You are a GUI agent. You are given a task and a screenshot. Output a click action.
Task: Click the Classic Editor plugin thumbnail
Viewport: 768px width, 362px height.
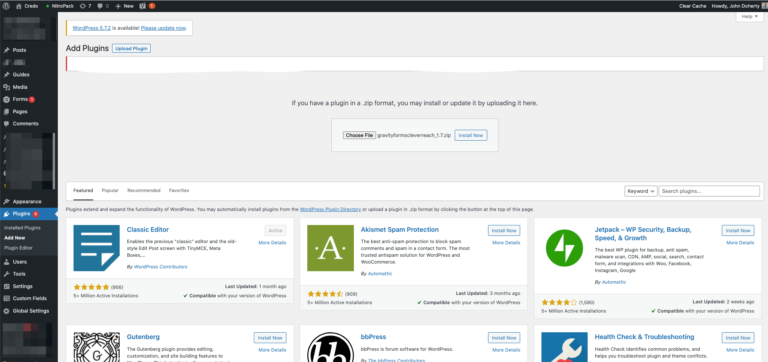pos(96,248)
